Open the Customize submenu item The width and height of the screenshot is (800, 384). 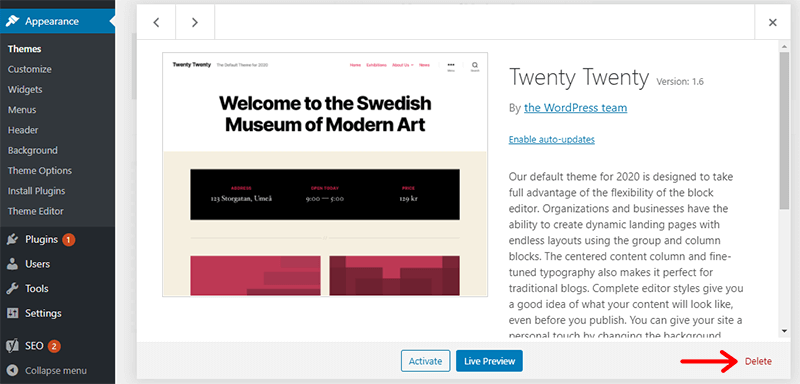tap(30, 69)
